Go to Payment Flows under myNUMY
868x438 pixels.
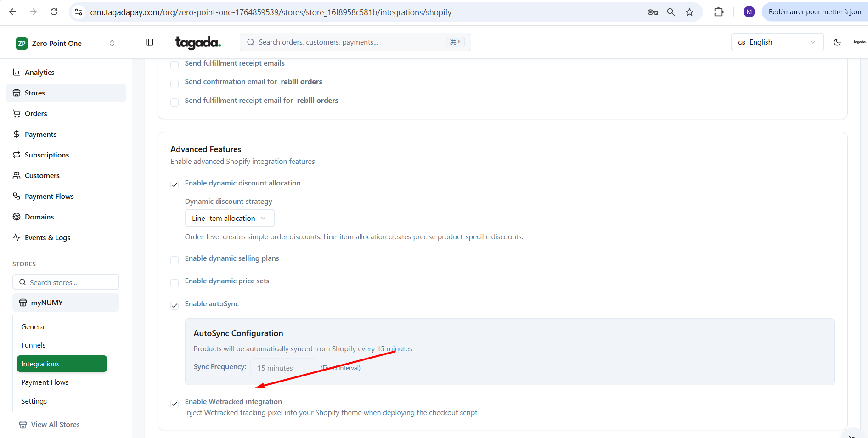tap(45, 382)
